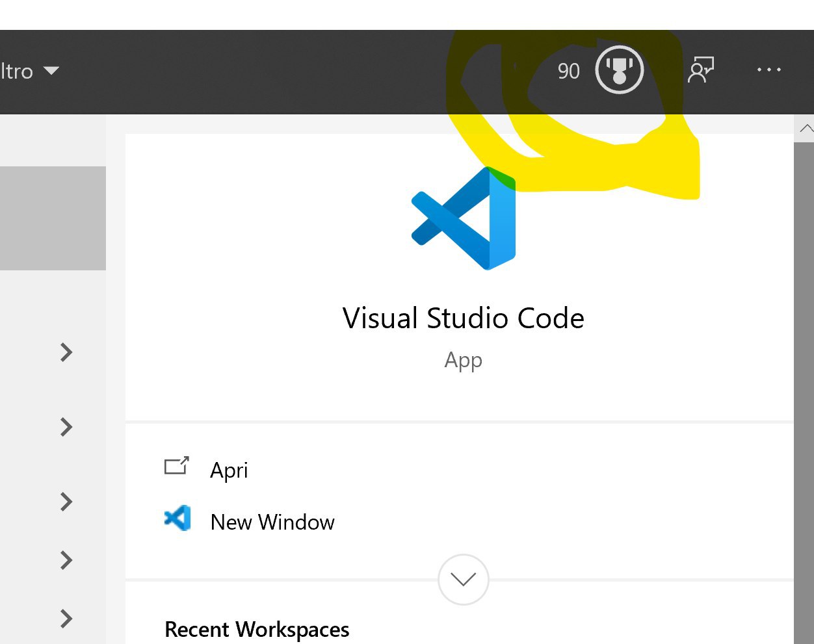The width and height of the screenshot is (814, 644).
Task: Click the large Visual Studio Code logo
Action: point(464,218)
